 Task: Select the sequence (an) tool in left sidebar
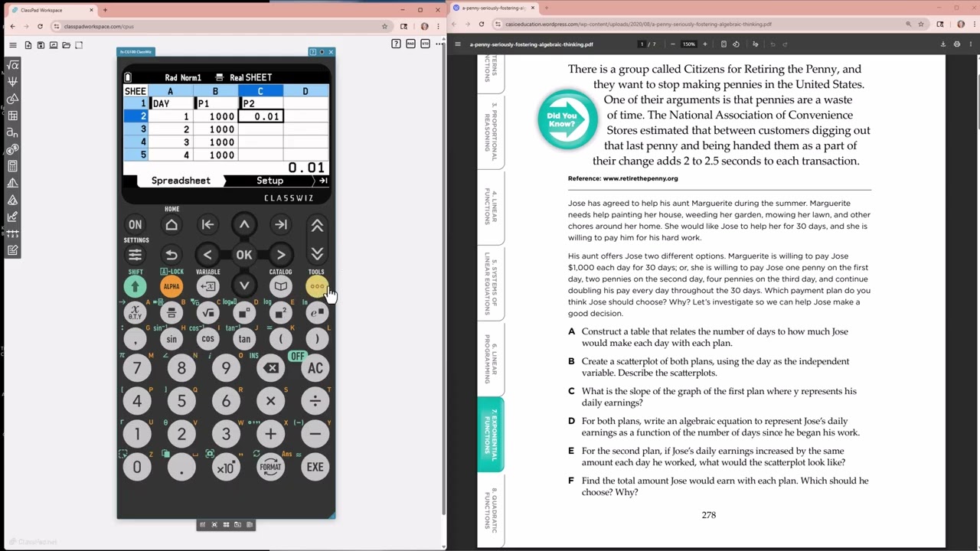[12, 132]
